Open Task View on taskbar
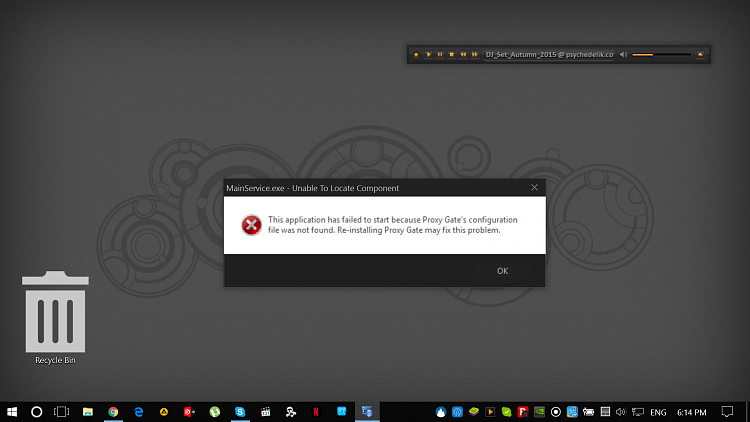The width and height of the screenshot is (750, 422). [62, 412]
